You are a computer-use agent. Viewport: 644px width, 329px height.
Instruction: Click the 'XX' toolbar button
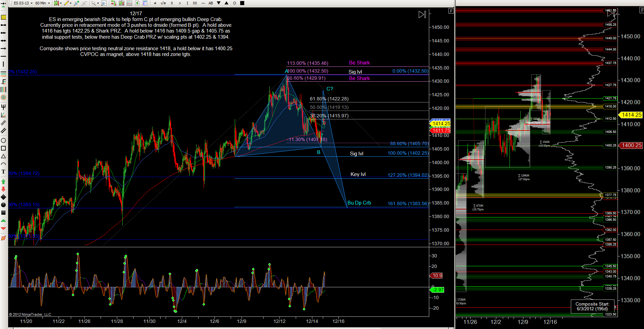tap(195, 3)
